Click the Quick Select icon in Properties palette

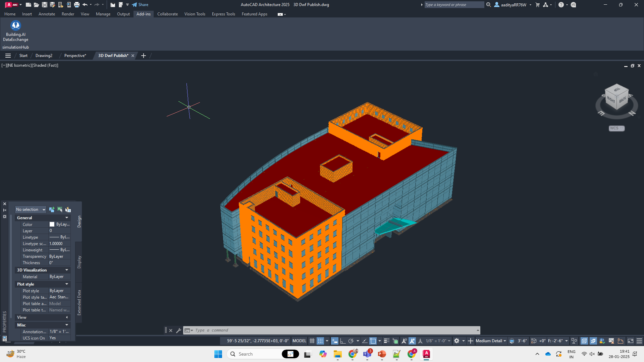[x=68, y=209]
